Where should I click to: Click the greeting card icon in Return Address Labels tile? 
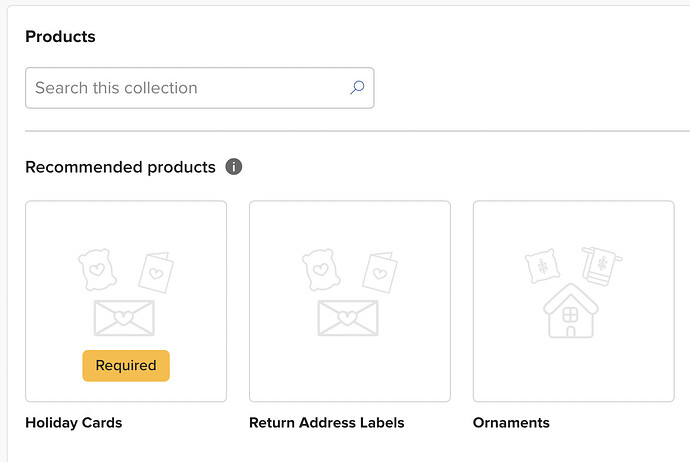click(x=380, y=272)
